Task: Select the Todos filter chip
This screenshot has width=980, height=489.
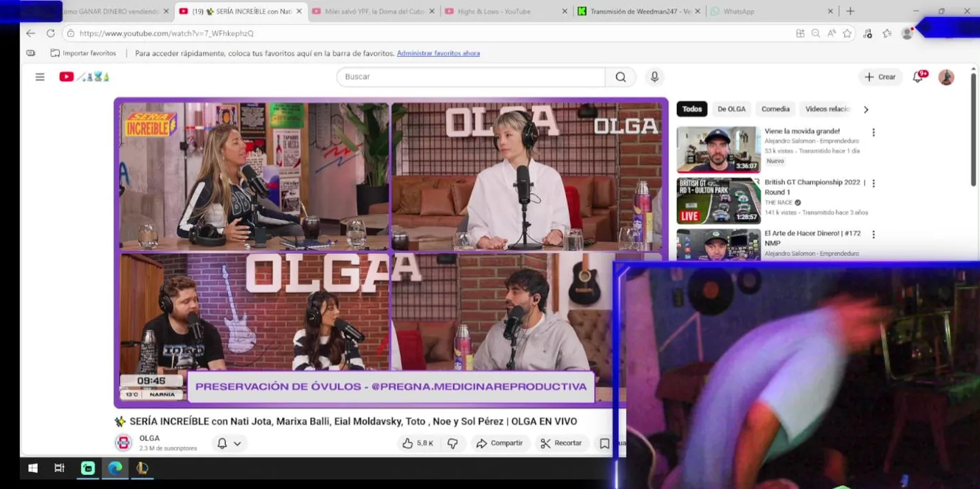Action: coord(692,109)
